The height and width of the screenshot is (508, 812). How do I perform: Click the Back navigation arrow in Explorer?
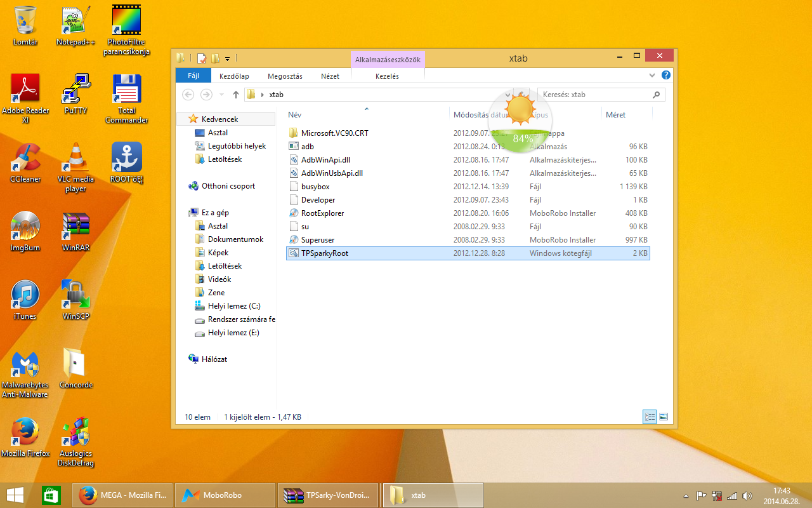(188, 95)
